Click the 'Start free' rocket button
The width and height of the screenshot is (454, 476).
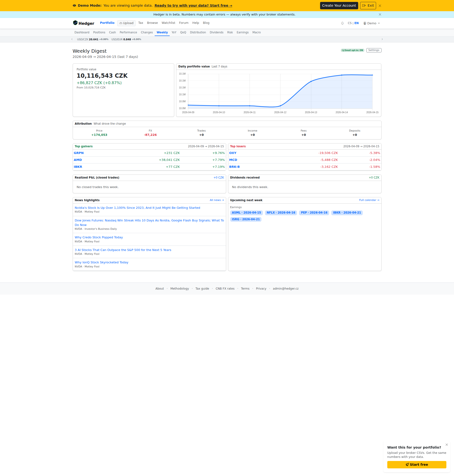[x=417, y=464]
